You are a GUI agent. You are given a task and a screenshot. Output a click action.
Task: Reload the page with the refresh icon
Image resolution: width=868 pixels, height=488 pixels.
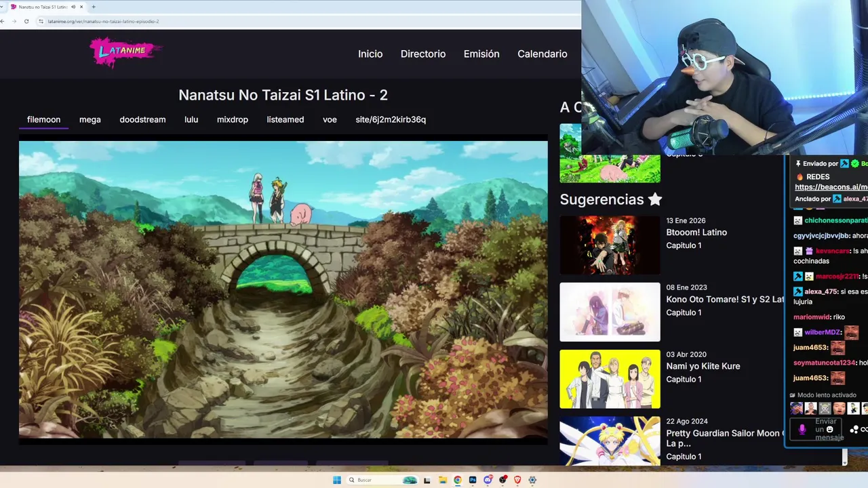point(26,21)
